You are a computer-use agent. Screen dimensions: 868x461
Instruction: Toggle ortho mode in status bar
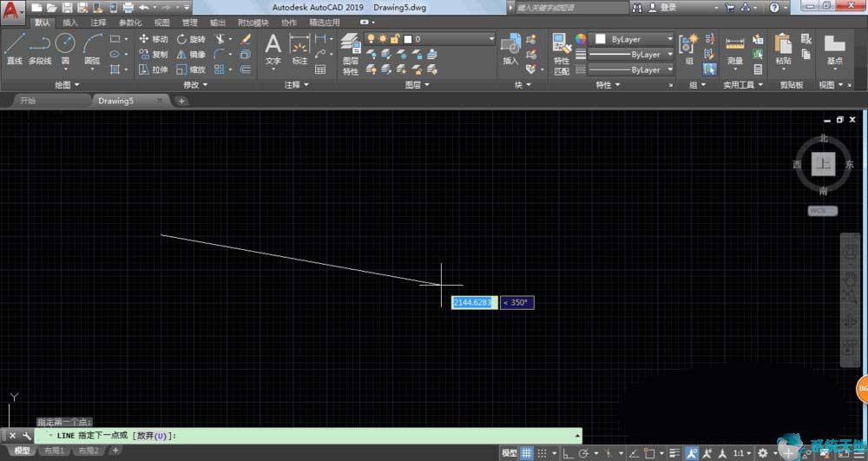[568, 453]
